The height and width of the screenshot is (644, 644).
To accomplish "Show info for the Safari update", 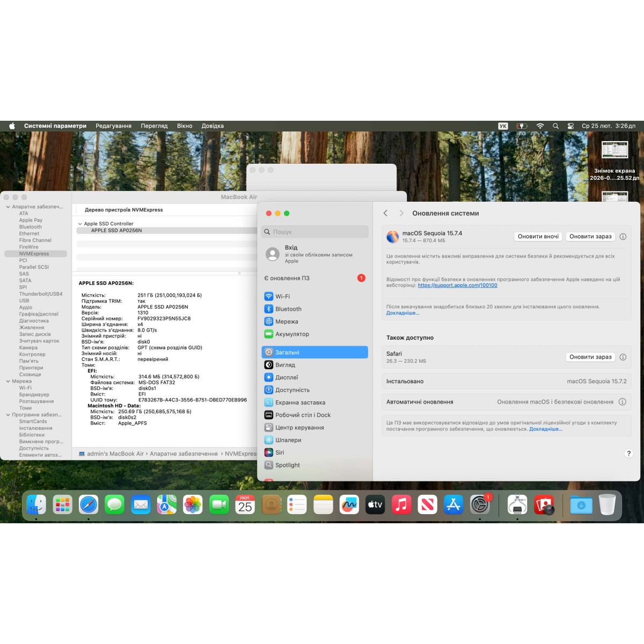I will coord(623,357).
